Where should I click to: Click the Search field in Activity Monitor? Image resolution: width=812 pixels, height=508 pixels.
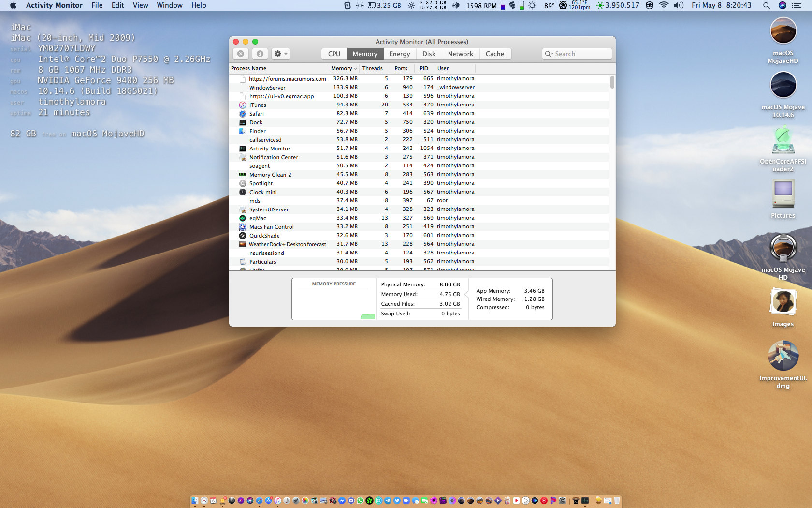(x=577, y=54)
